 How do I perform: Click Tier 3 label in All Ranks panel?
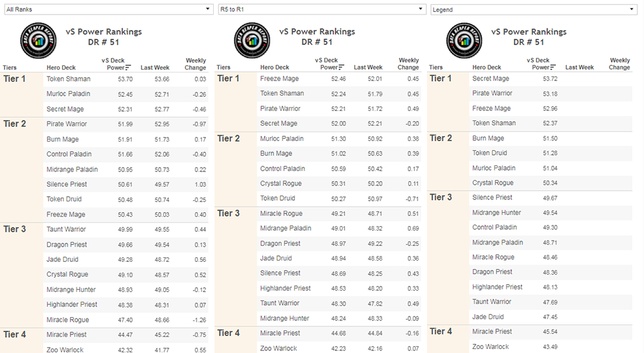(x=15, y=229)
